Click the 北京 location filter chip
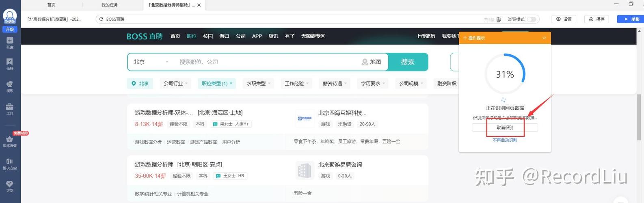Image resolution: width=644 pixels, height=203 pixels. (x=140, y=83)
